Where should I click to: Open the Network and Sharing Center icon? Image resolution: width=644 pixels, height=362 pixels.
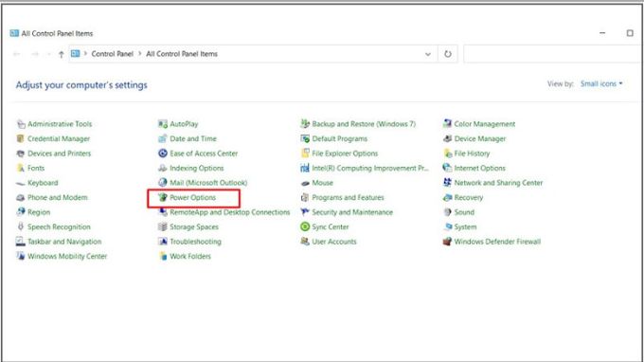coord(447,183)
